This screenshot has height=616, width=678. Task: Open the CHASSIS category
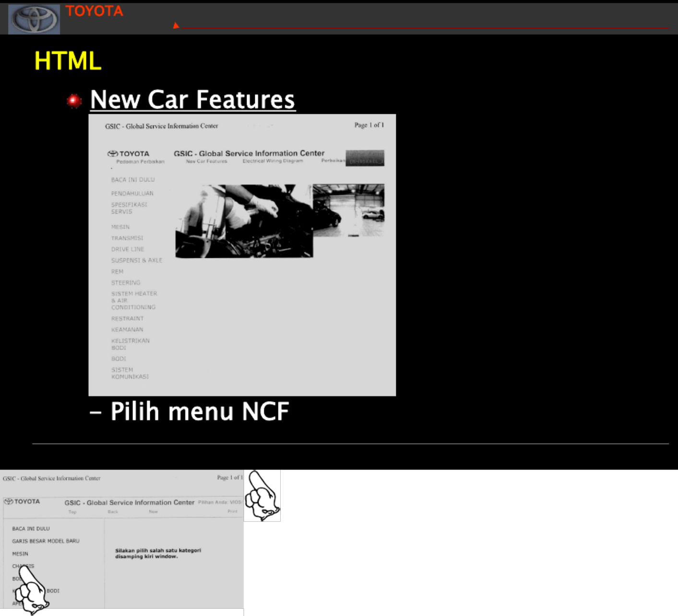coord(23,566)
